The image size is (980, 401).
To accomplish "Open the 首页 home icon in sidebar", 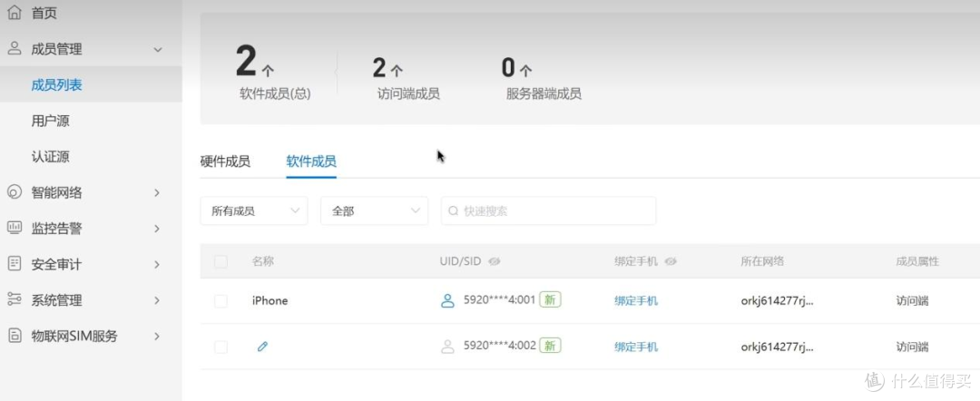I will pyautogui.click(x=14, y=12).
